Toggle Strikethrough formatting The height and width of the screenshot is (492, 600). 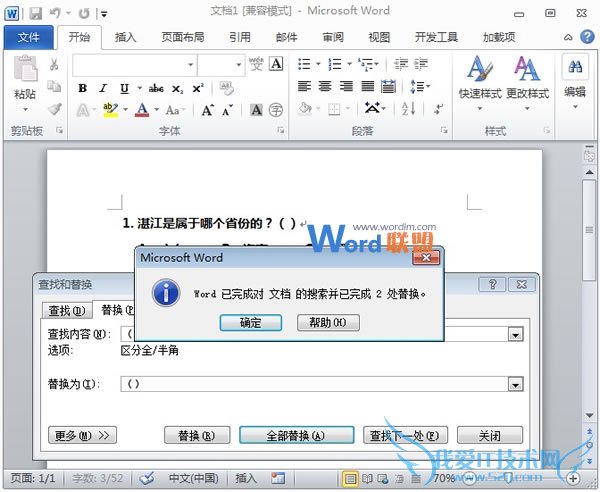156,89
